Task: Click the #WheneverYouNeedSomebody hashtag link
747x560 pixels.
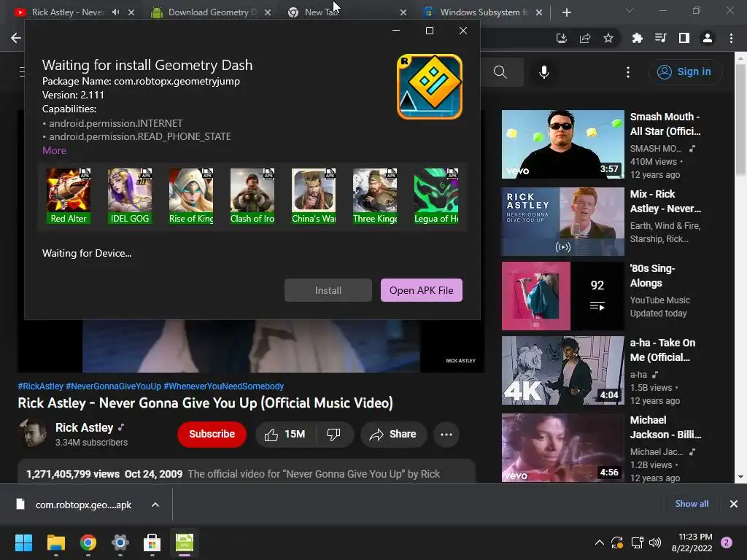Action: click(x=223, y=386)
